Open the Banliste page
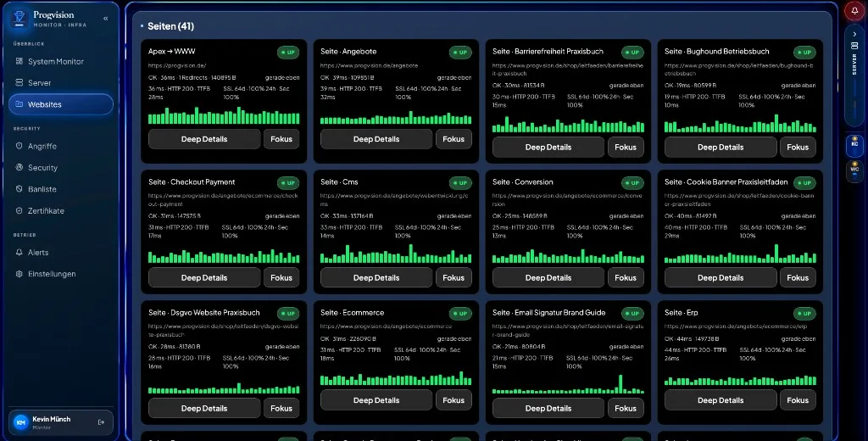Viewport: 868px width, 441px height. (61, 189)
